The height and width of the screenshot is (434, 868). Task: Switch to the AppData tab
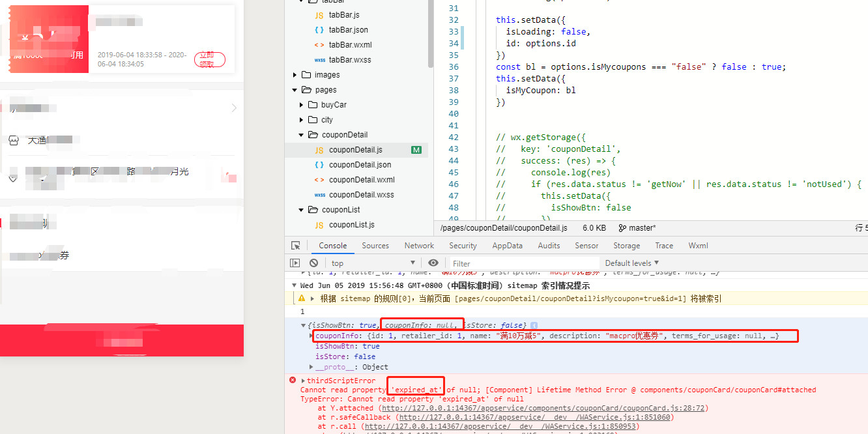[x=507, y=246]
